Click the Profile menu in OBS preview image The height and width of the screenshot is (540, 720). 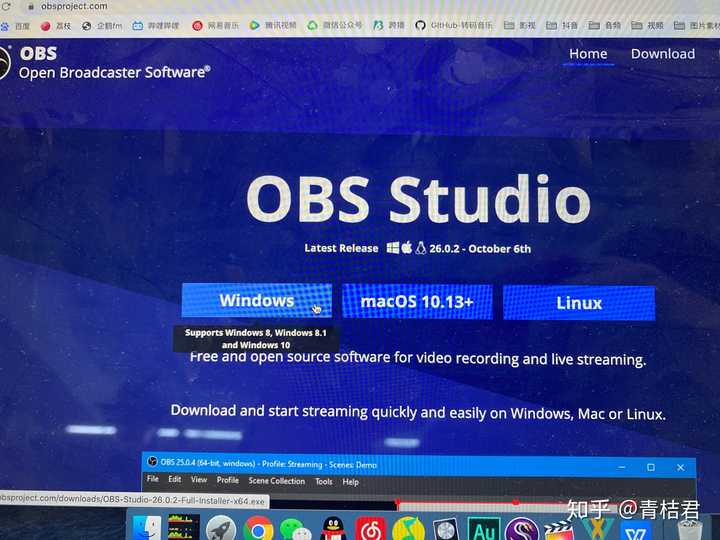point(228,480)
